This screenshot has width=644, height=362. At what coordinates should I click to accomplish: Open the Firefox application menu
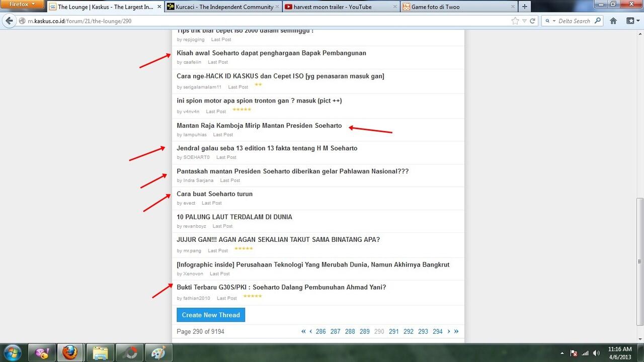[22, 4]
